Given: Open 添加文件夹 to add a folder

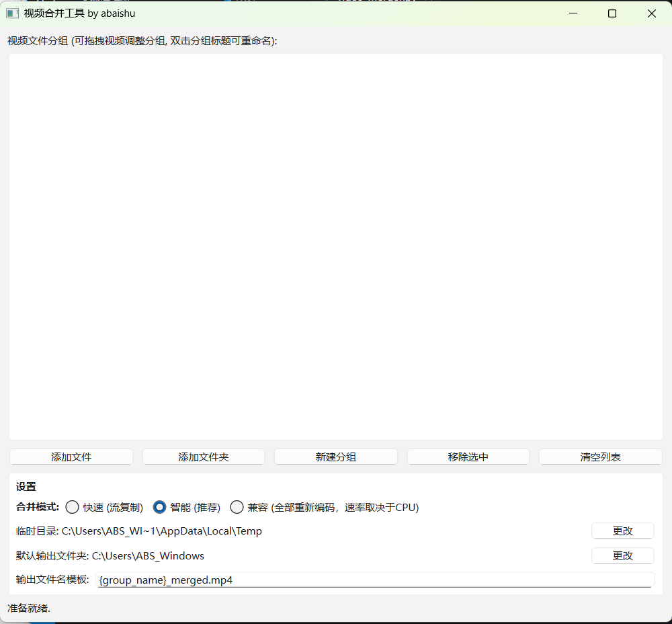Looking at the screenshot, I should pyautogui.click(x=204, y=457).
